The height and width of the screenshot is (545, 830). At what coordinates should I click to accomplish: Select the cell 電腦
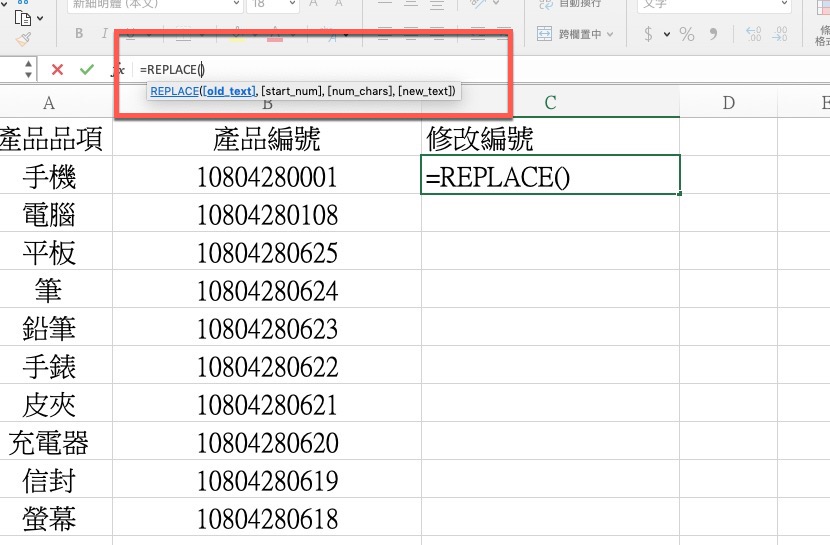click(x=56, y=214)
